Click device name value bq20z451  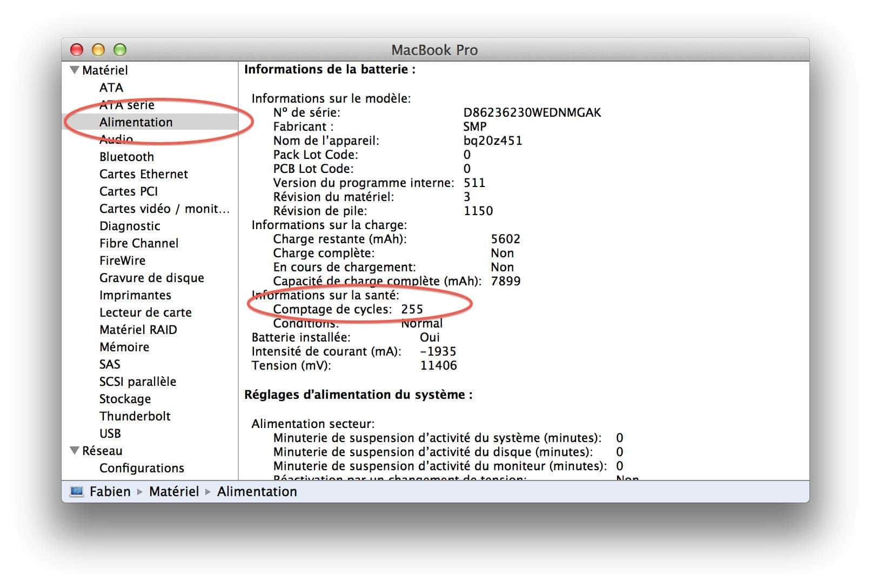pyautogui.click(x=493, y=141)
